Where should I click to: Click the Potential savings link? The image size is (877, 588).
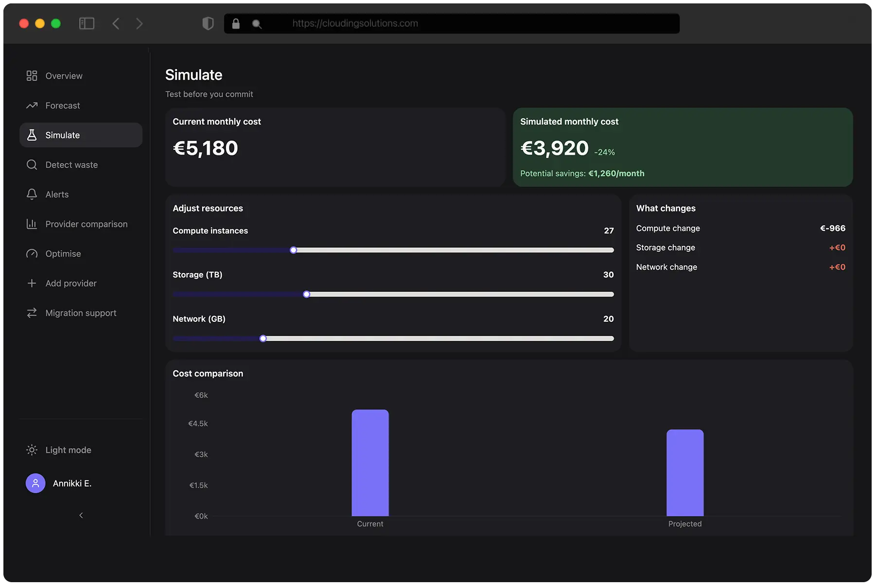point(582,173)
